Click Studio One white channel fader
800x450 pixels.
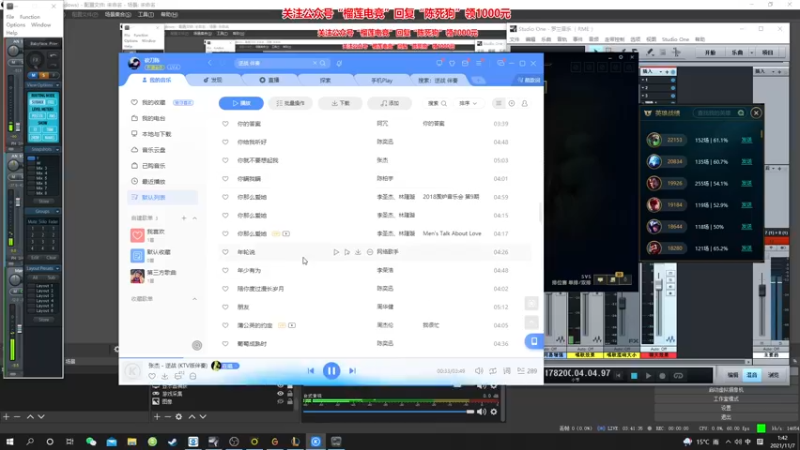click(659, 284)
